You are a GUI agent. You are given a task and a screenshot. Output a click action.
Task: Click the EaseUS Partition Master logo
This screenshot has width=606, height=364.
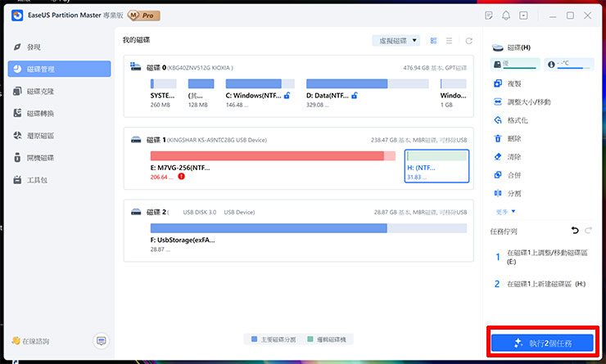click(x=17, y=16)
